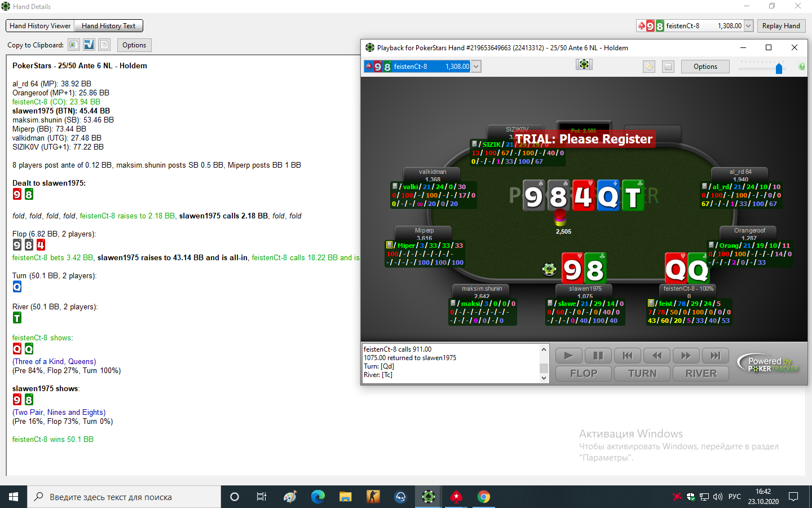This screenshot has height=508, width=812.
Task: Open Options in the Playback window
Action: [705, 67]
